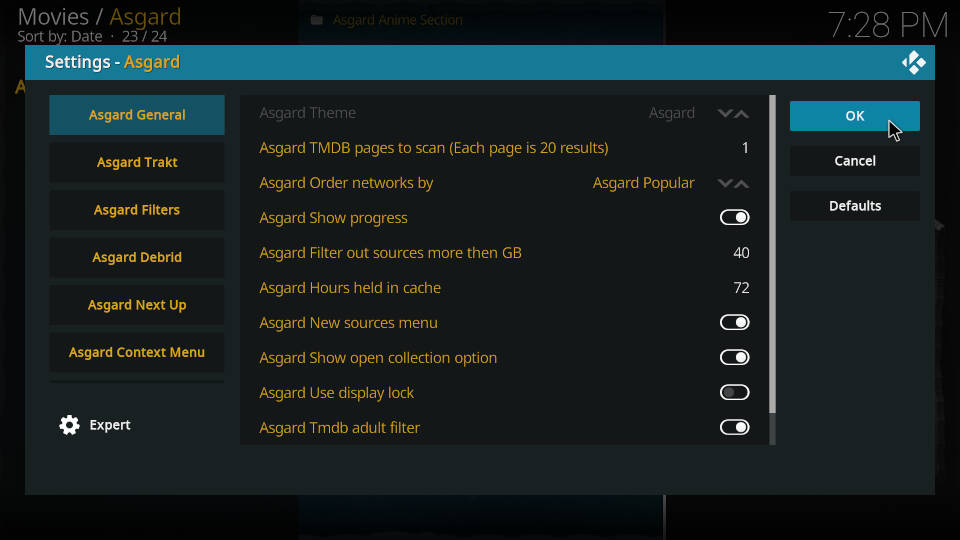Edit Asgard Hours held in cache value
This screenshot has height=540, width=960.
tap(504, 288)
